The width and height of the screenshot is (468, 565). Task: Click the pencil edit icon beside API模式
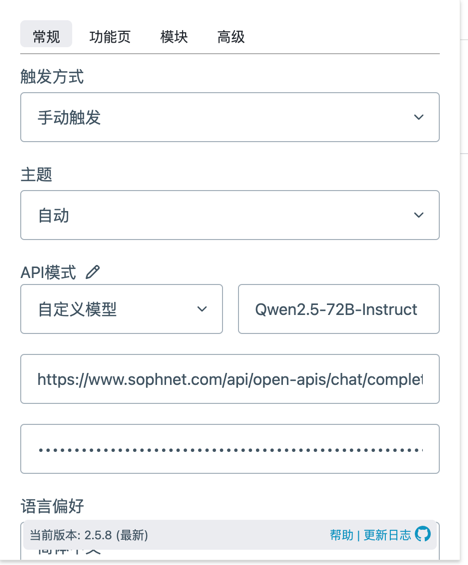point(93,272)
